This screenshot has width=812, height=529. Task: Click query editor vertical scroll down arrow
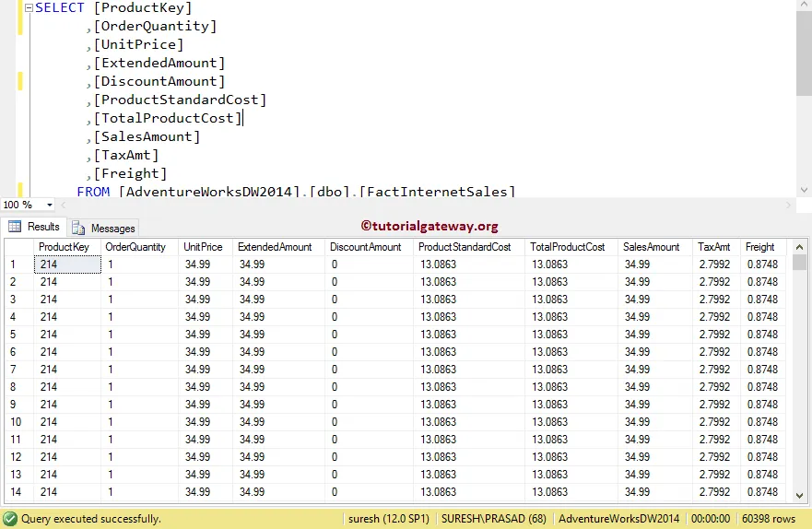(804, 190)
